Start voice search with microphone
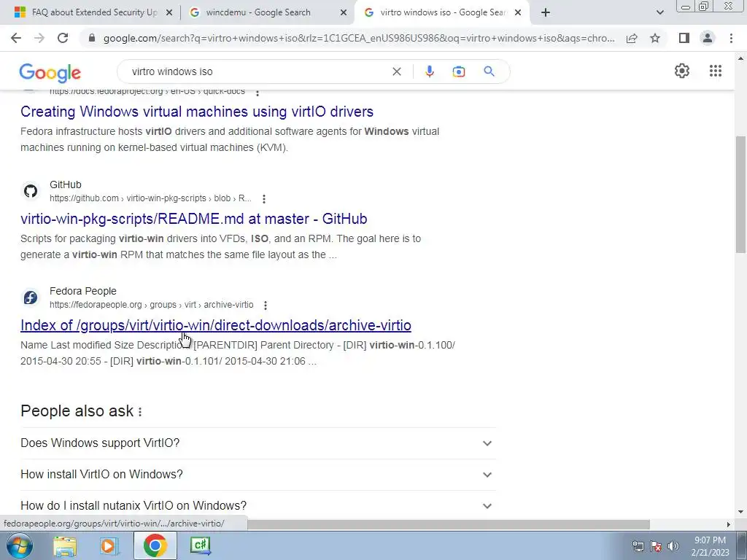The height and width of the screenshot is (560, 747). (x=429, y=71)
